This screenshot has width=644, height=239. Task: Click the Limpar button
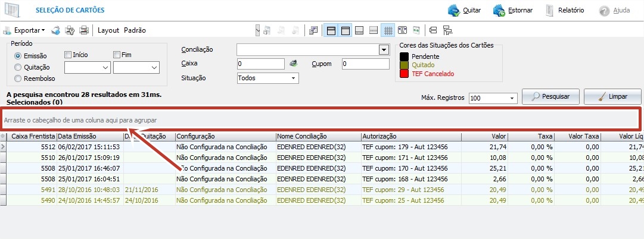pyautogui.click(x=612, y=97)
